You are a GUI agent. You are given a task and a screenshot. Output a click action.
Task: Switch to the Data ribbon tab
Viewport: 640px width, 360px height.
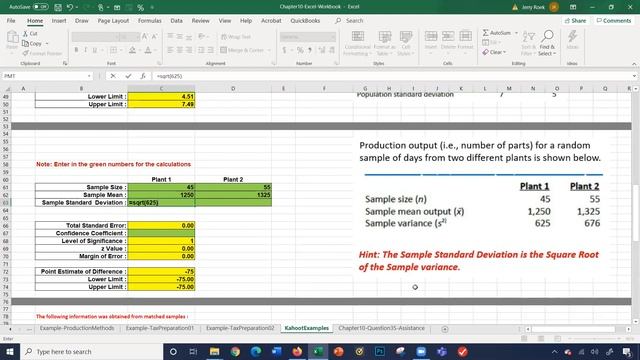[x=176, y=20]
